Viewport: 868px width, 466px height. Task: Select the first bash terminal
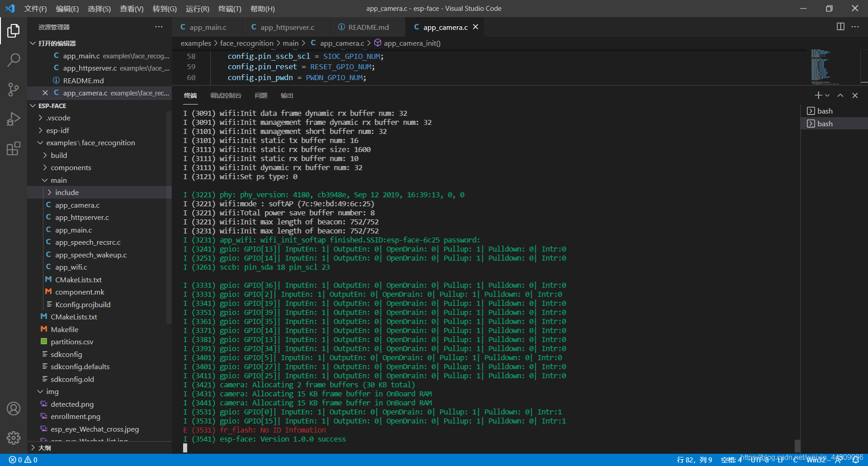click(x=834, y=111)
